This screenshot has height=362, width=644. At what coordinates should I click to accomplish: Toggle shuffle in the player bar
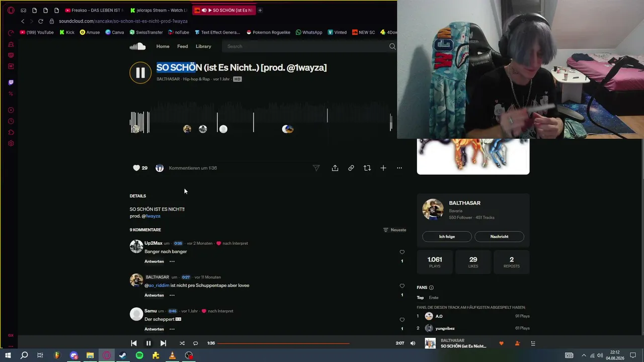(182, 343)
